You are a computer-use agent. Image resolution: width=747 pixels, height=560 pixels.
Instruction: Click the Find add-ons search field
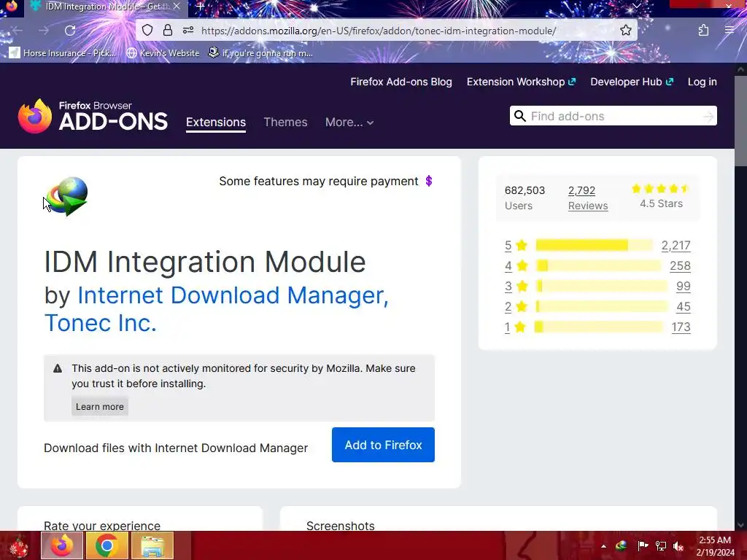coord(614,116)
